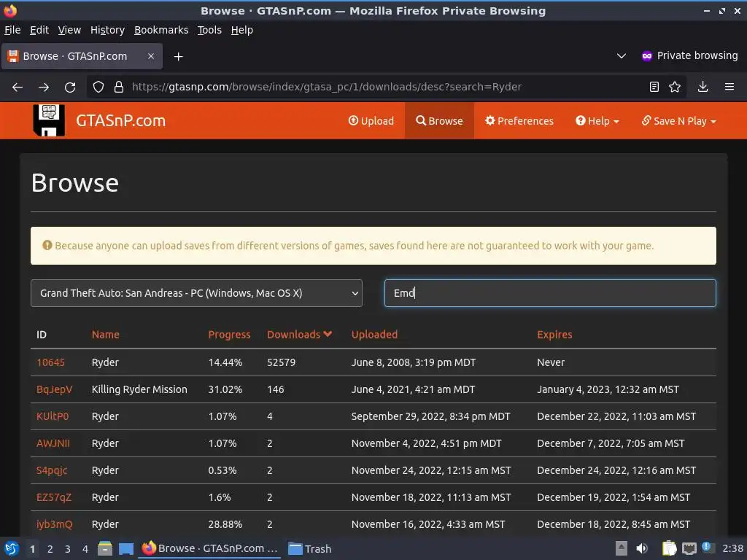Switch to workspace 4 in taskbar
Viewport: 747px width, 560px height.
click(x=85, y=549)
